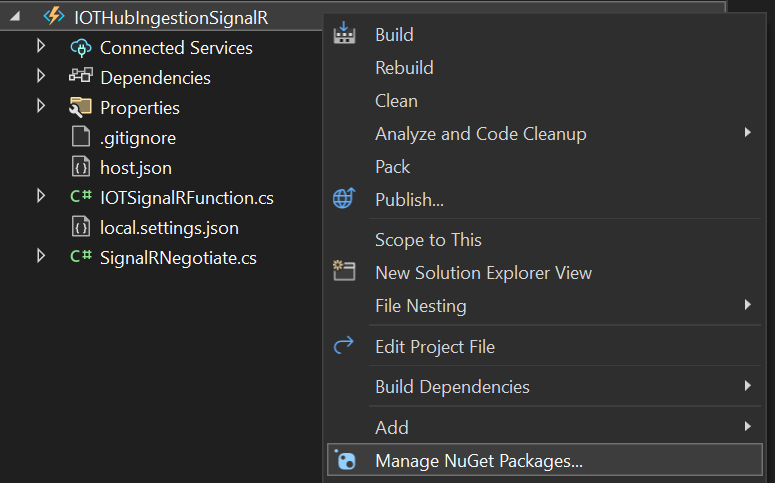Click the Properties wrench folder icon
775x483 pixels.
(x=81, y=107)
